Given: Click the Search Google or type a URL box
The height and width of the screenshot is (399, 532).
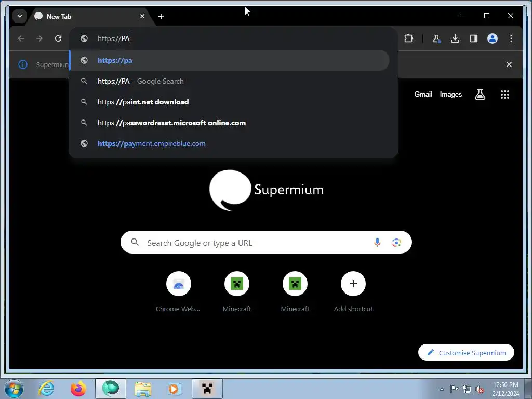Looking at the screenshot, I should [266, 242].
